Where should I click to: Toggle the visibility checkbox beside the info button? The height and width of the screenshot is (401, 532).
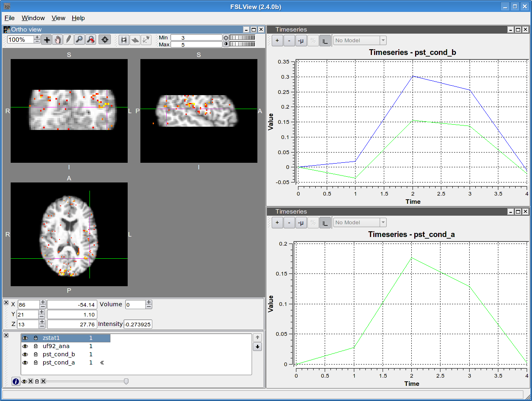coord(30,381)
